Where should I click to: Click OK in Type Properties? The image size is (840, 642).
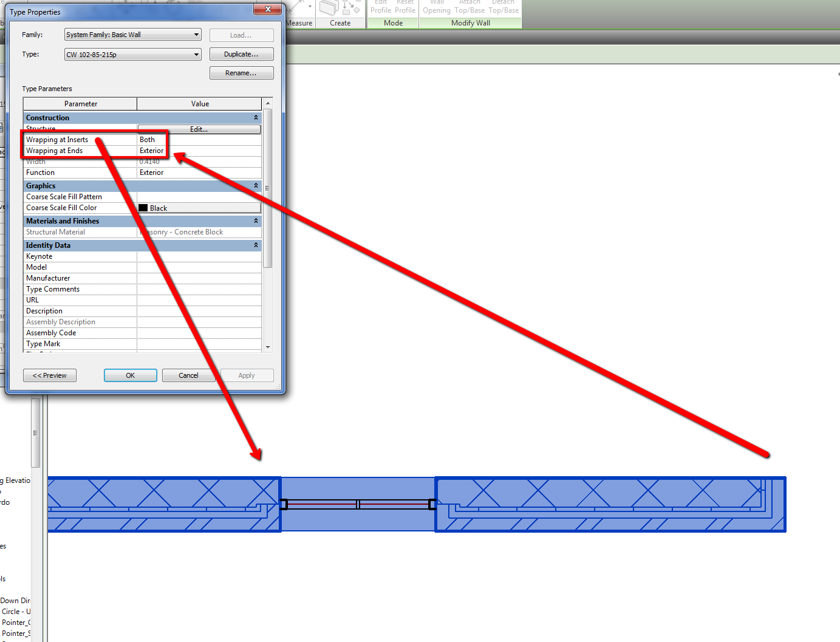coord(131,375)
